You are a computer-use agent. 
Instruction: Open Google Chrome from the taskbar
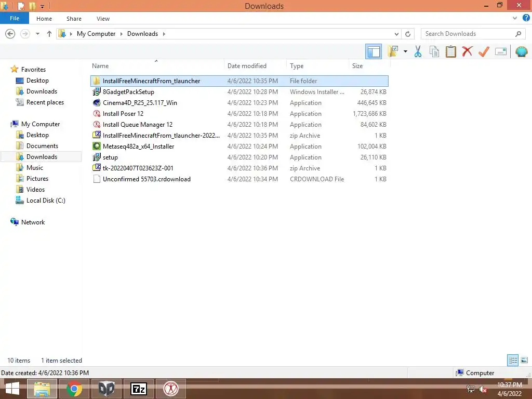(x=74, y=389)
